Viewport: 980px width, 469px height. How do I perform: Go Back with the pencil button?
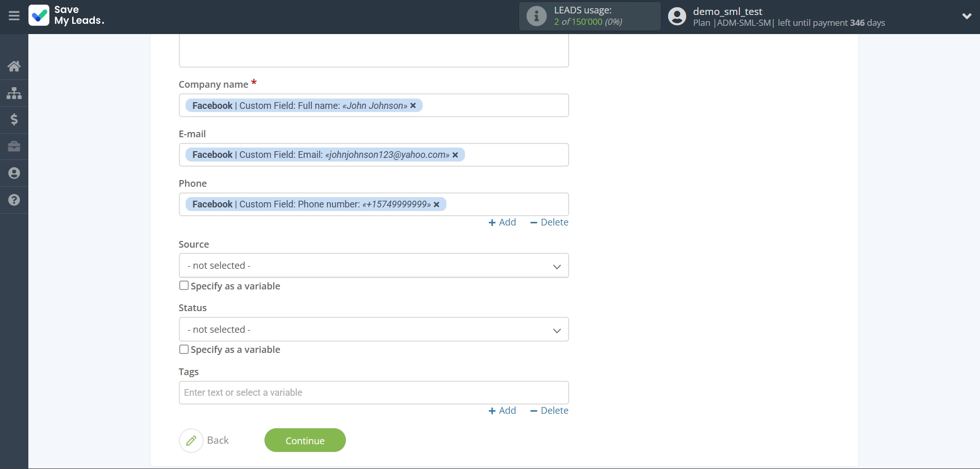click(x=191, y=441)
